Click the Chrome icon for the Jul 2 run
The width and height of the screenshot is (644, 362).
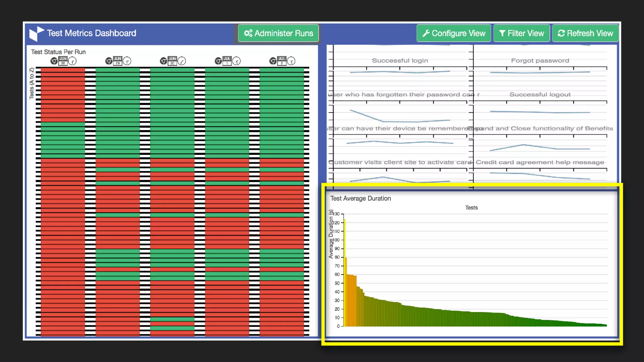[273, 61]
